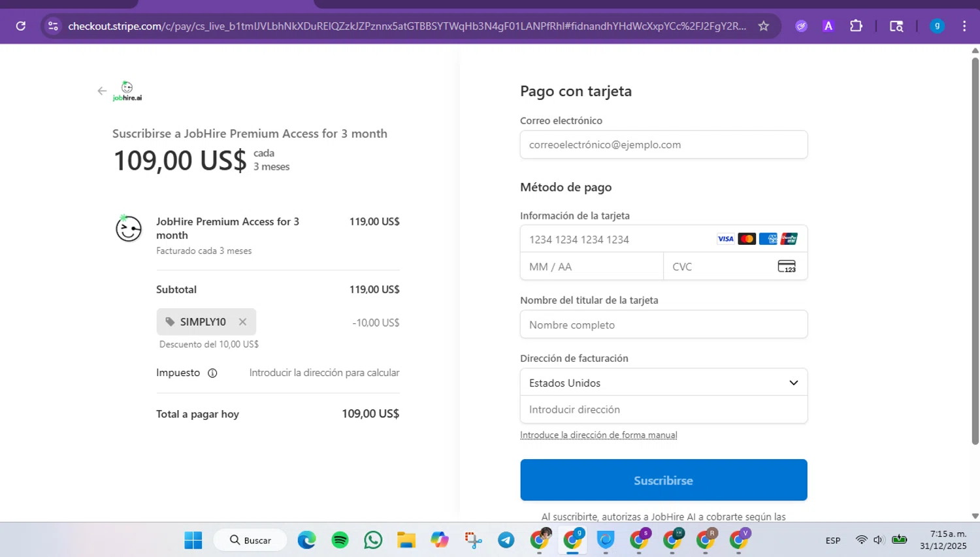Focus the Introducir dirección field
Viewport: 980px width, 557px height.
[x=664, y=409]
